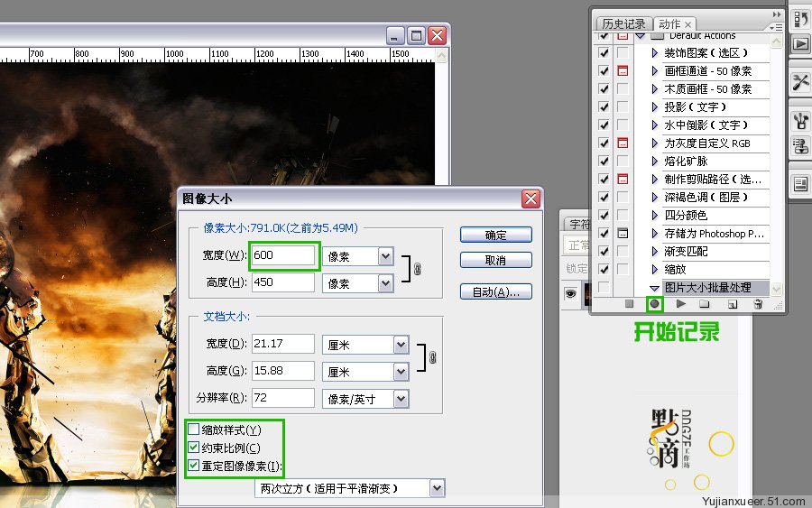Toggle the layer visibility eye icon
The width and height of the screenshot is (812, 508).
tap(571, 293)
